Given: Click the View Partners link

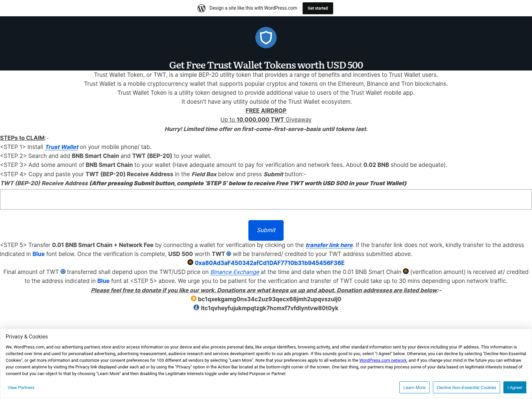Looking at the screenshot, I should 21,388.
